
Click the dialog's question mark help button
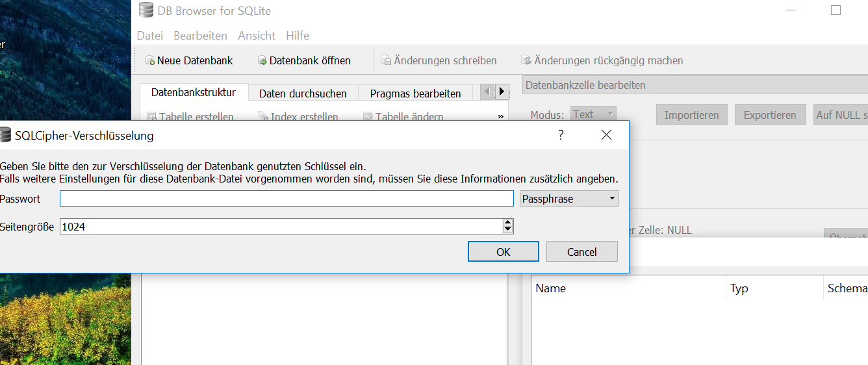click(x=561, y=134)
